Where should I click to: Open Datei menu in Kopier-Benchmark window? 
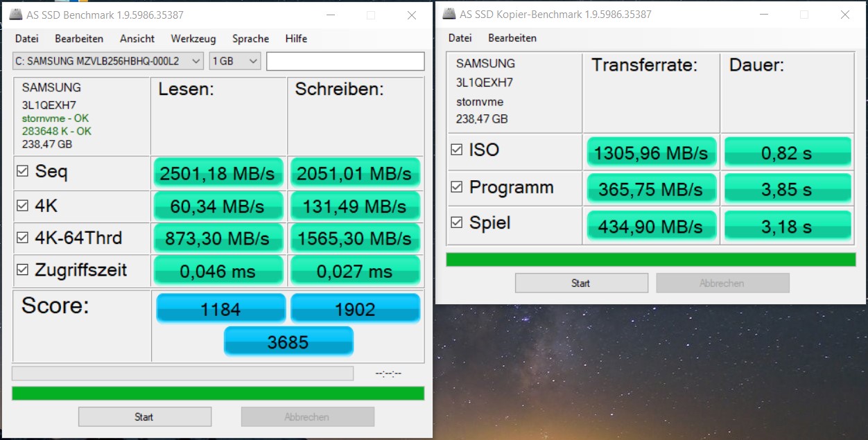tap(460, 38)
